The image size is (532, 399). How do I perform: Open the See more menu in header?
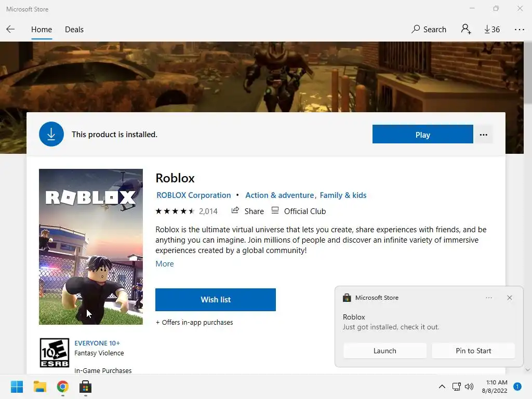(519, 30)
